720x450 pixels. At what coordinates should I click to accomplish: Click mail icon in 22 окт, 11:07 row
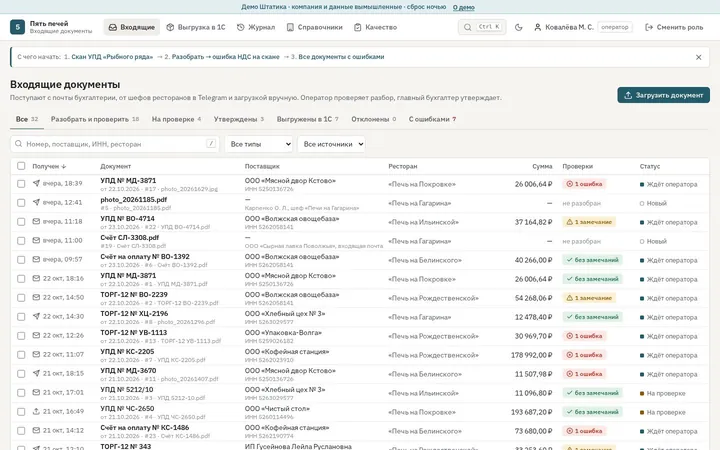(36, 354)
